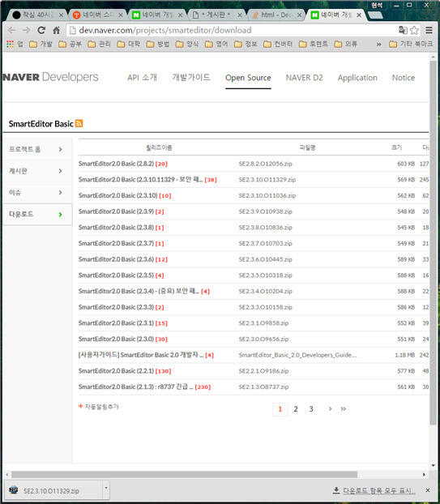
Task: Open the 기타 북마크 folder
Action: [x=411, y=44]
